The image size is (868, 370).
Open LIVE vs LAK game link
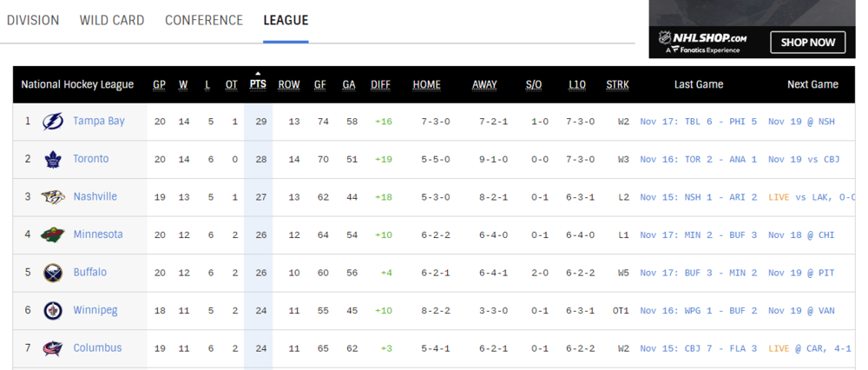click(812, 196)
